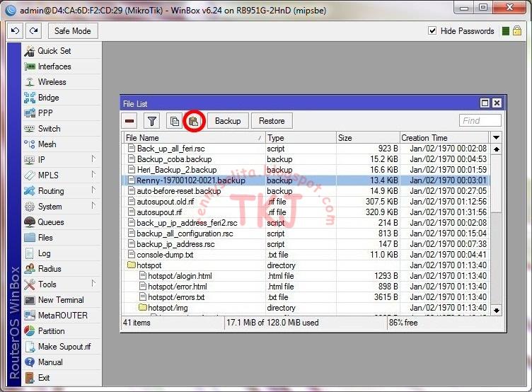Image resolution: width=532 pixels, height=392 pixels.
Task: Toggle the Safe Mode button
Action: (73, 31)
